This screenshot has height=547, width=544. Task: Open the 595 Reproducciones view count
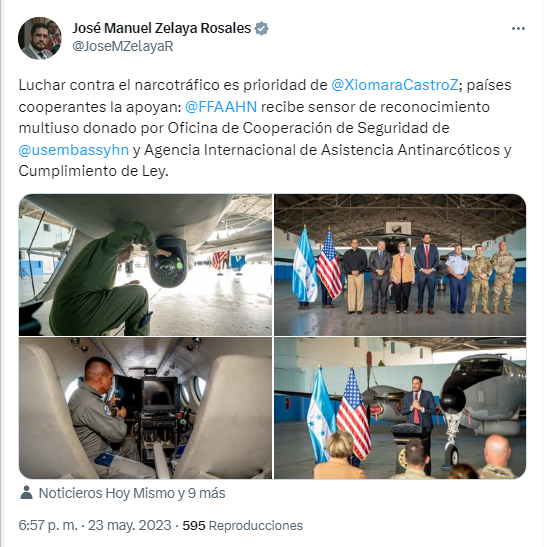tap(243, 525)
